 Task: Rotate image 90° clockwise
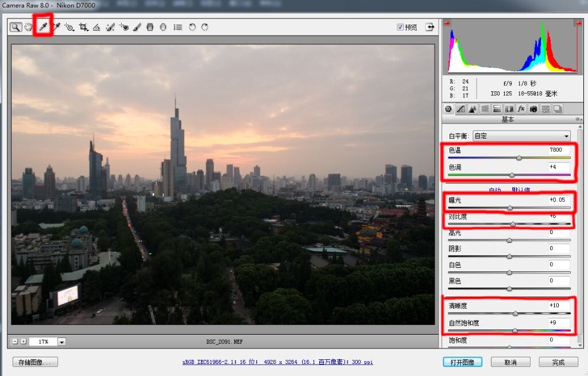coord(205,27)
